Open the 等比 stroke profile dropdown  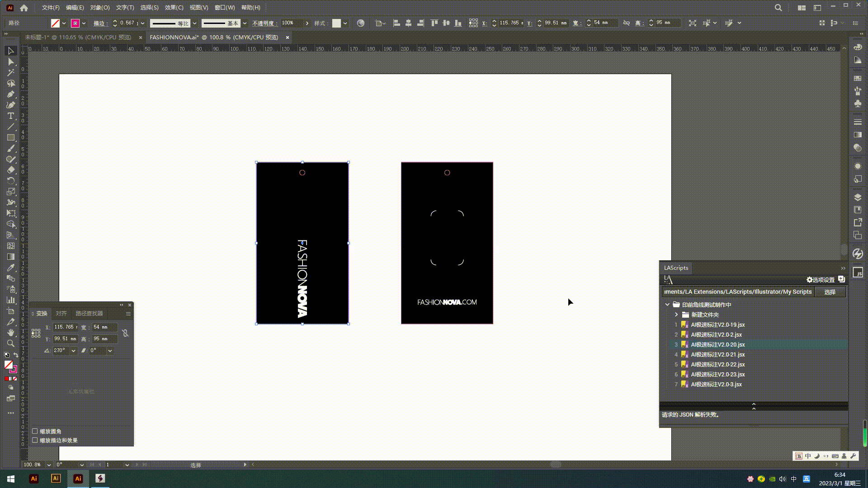194,23
